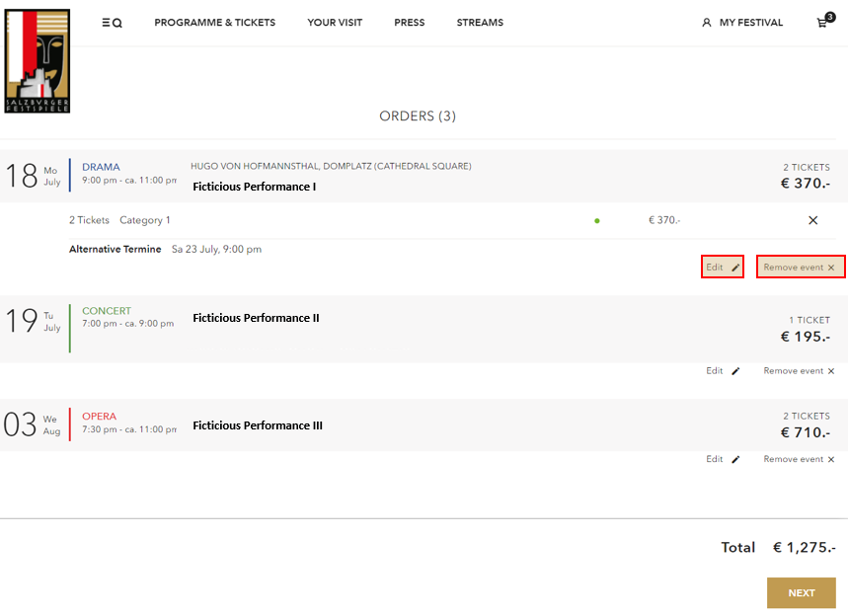Screen dimensions: 848x616
Task: Click Hugo von Hofmannsthal, Domplatz venue text
Action: [331, 166]
